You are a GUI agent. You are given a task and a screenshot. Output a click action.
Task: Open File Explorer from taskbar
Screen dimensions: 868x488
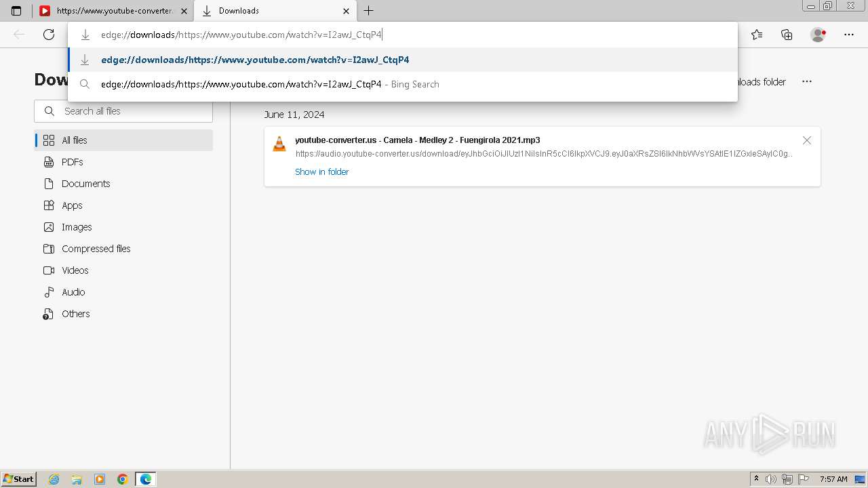click(x=77, y=479)
